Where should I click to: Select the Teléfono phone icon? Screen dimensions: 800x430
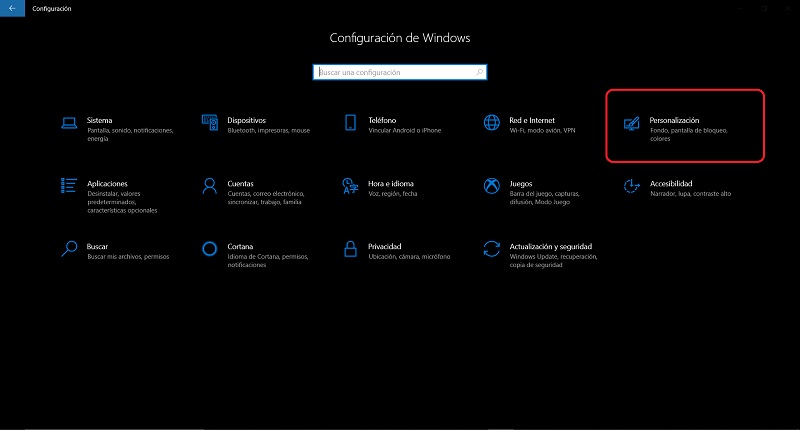pyautogui.click(x=350, y=123)
